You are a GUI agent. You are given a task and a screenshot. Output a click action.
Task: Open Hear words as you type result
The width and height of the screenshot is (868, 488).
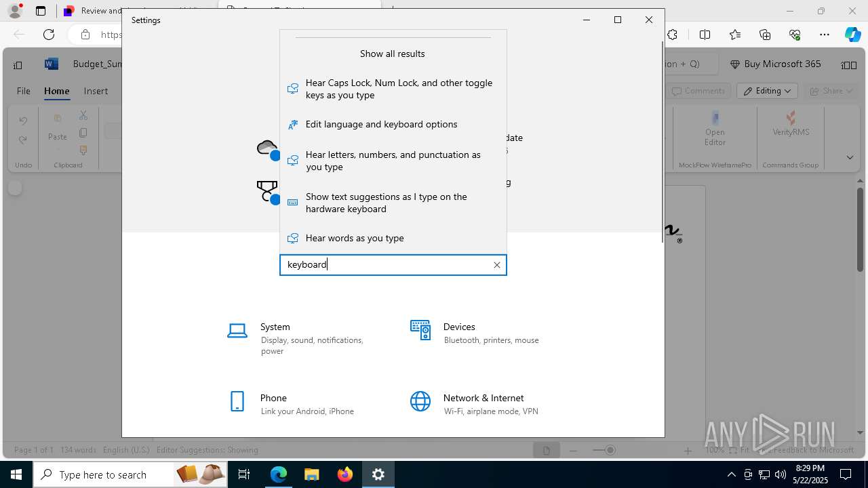(393, 238)
